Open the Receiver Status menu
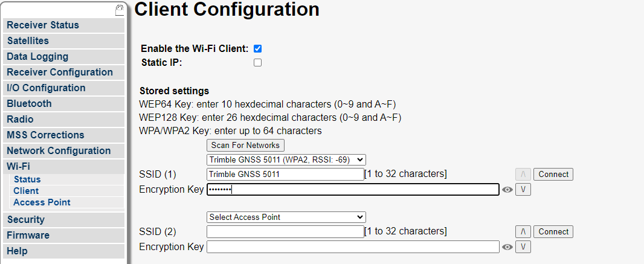 point(63,25)
